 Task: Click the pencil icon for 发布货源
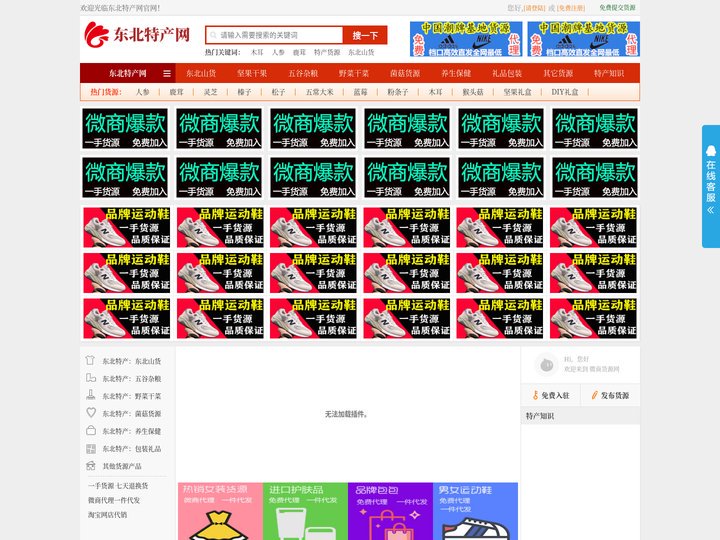tap(594, 395)
